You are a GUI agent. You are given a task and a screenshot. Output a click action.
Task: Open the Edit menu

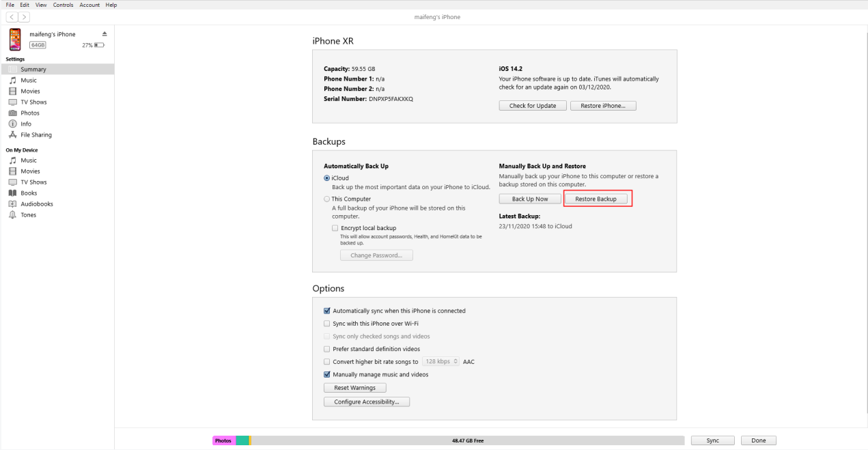pos(25,5)
